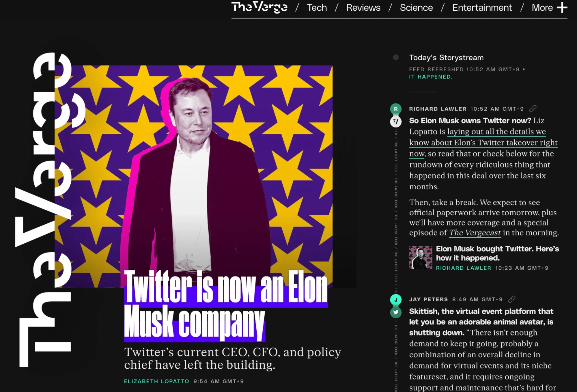Open 'Twitter is now an Elon Musk company' headline

pos(226,305)
